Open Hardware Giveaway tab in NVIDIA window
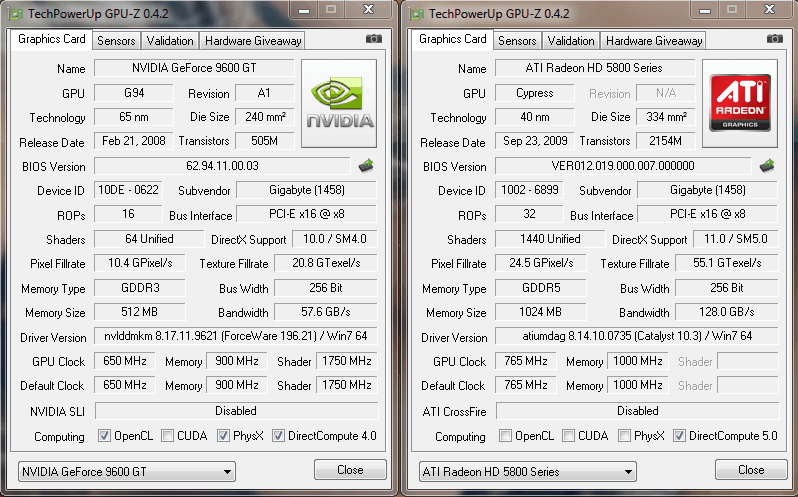This screenshot has height=497, width=798. [253, 41]
